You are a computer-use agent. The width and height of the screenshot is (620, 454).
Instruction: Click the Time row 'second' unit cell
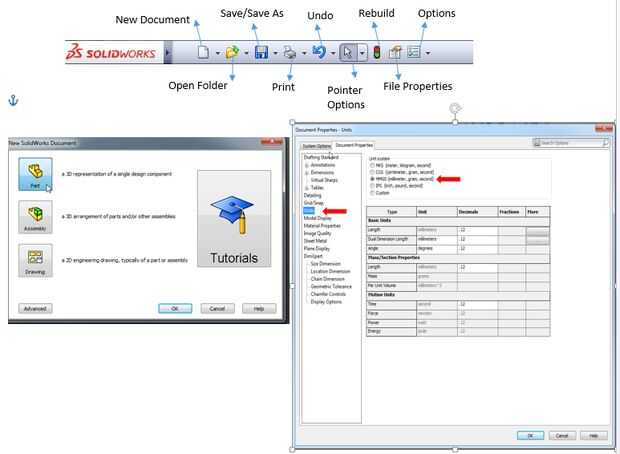(x=437, y=304)
